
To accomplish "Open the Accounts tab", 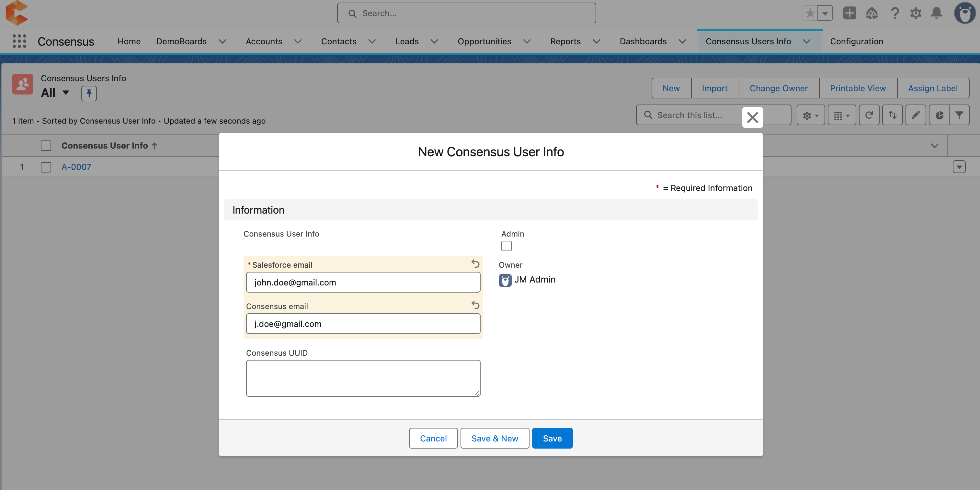I will 264,41.
